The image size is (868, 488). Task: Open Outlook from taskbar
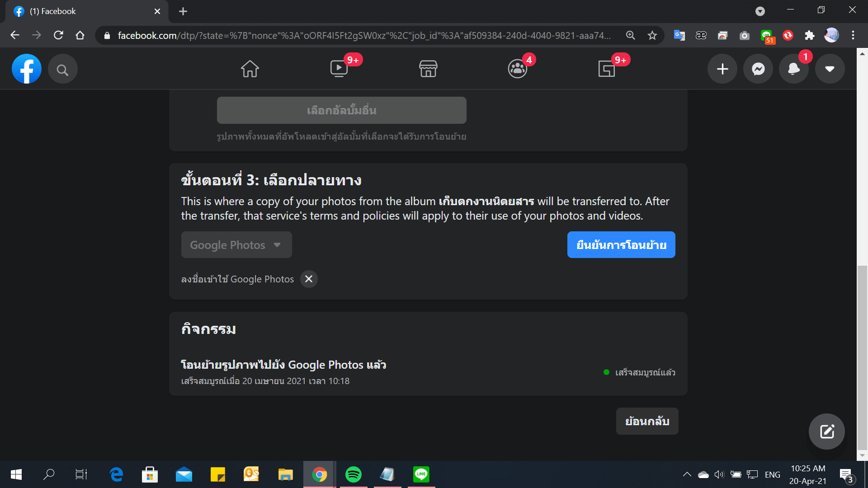tap(251, 474)
